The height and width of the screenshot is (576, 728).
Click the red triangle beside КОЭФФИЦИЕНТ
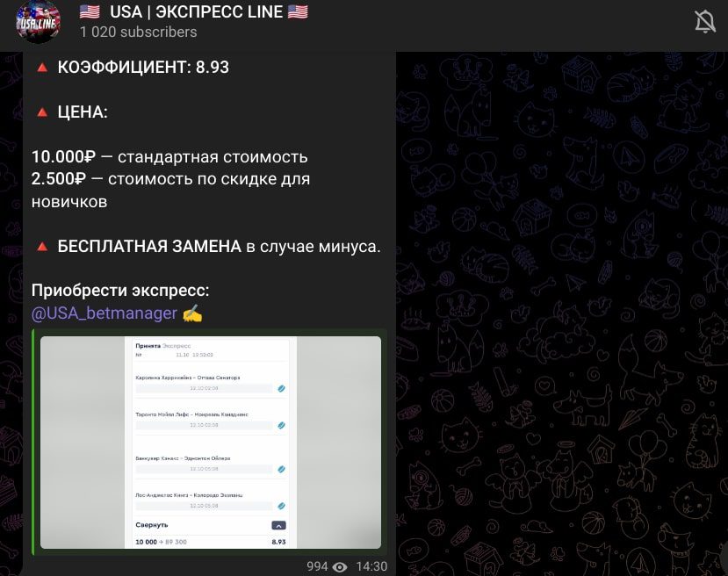pyautogui.click(x=40, y=65)
